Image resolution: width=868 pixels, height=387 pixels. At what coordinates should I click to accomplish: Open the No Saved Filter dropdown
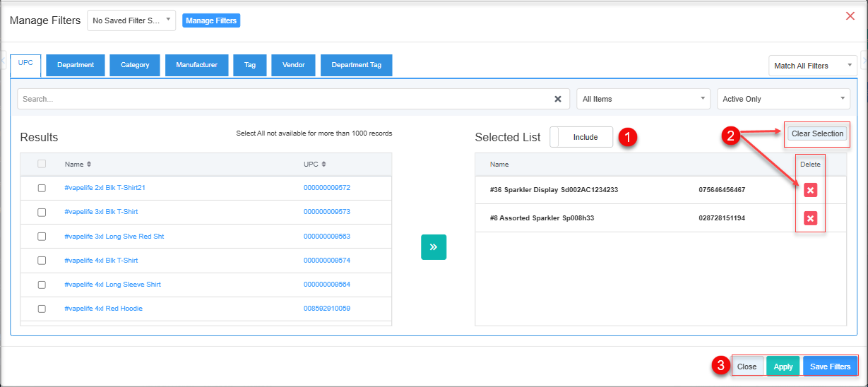pyautogui.click(x=131, y=20)
